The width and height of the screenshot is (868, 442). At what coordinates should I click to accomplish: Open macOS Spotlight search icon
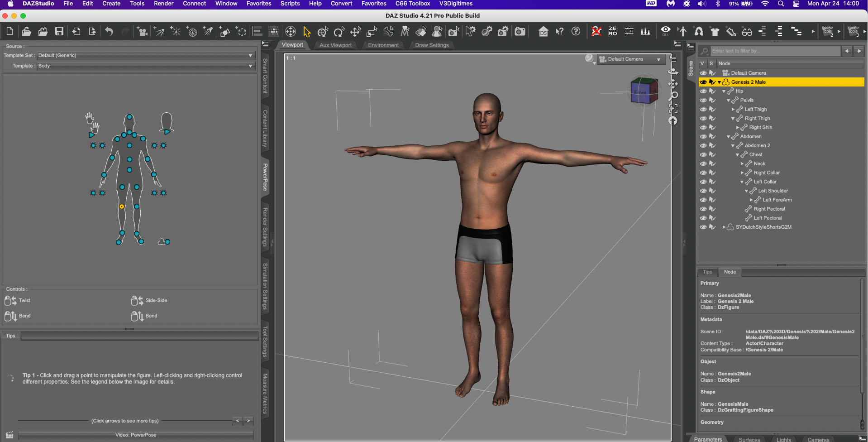coord(781,4)
